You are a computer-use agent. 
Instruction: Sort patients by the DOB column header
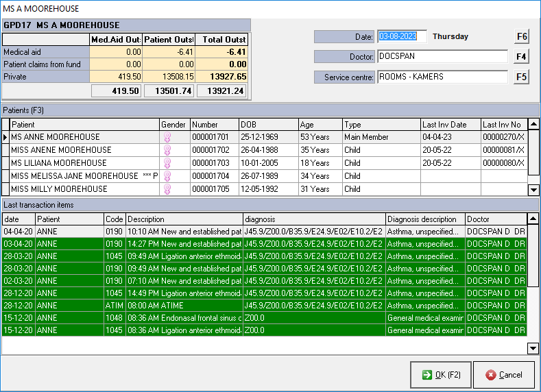[x=267, y=125]
